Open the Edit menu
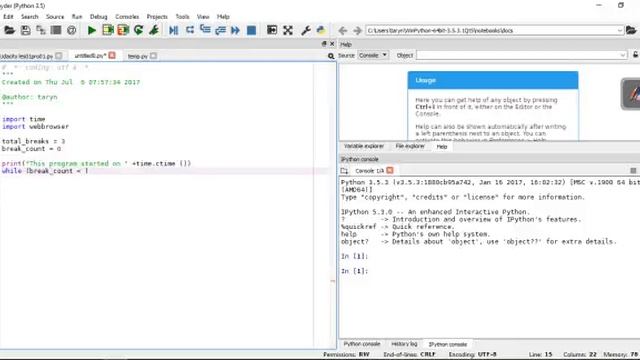The height and width of the screenshot is (360, 640). click(8, 17)
